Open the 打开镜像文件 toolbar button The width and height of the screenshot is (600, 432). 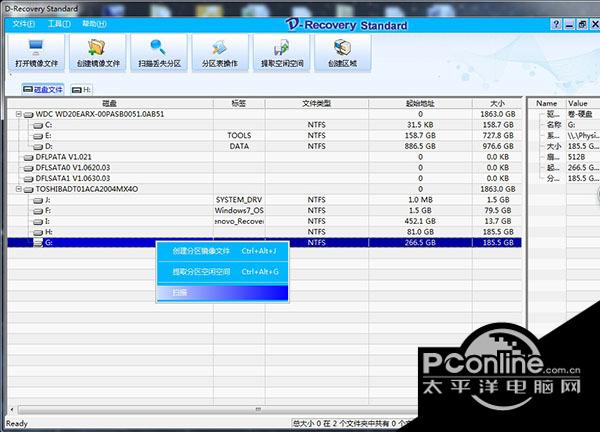point(36,53)
